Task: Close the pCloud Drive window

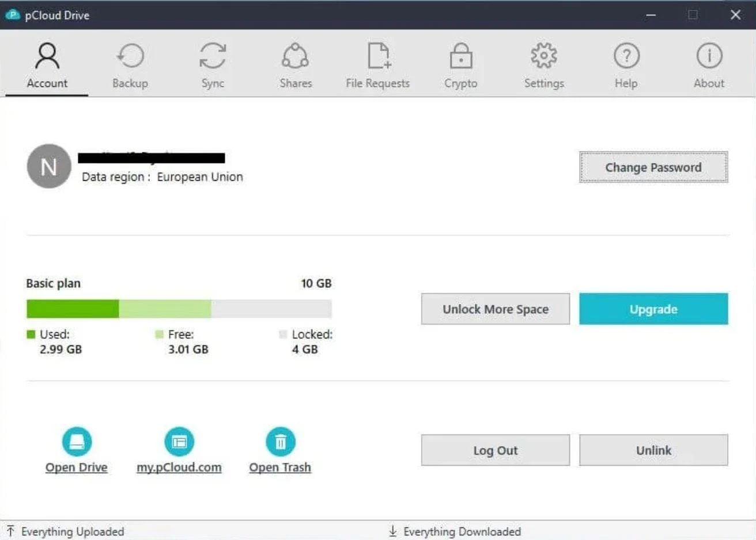Action: (x=735, y=15)
